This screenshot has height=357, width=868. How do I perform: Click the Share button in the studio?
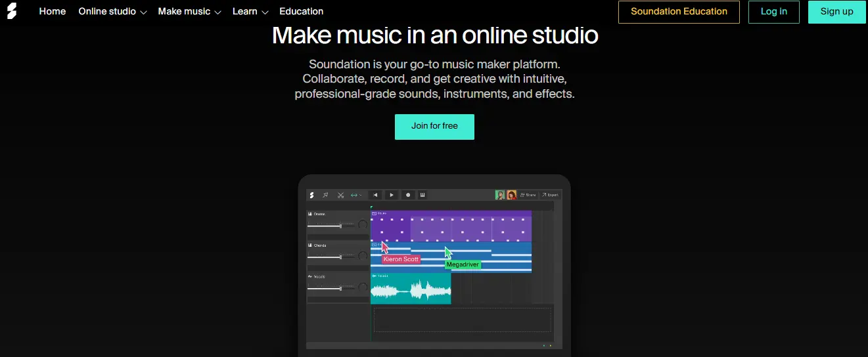coord(528,195)
